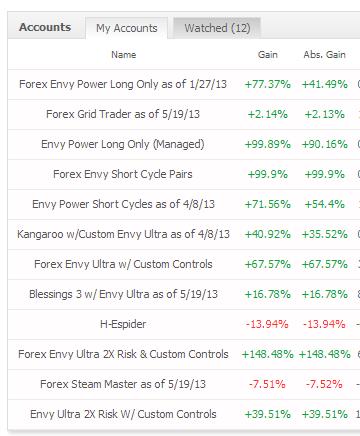Open Envy Power Long Only (Managed) account
Screen dimensions: 360x436
pyautogui.click(x=123, y=144)
